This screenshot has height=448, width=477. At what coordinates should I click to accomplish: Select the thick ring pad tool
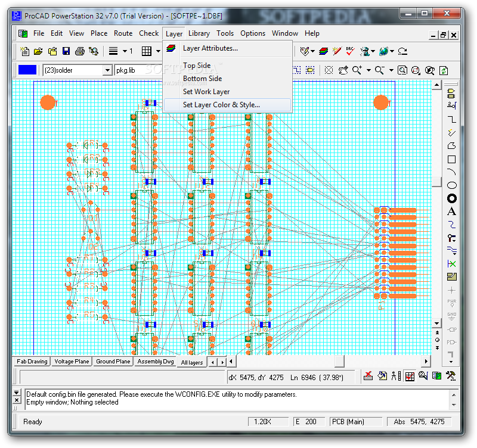pos(452,198)
